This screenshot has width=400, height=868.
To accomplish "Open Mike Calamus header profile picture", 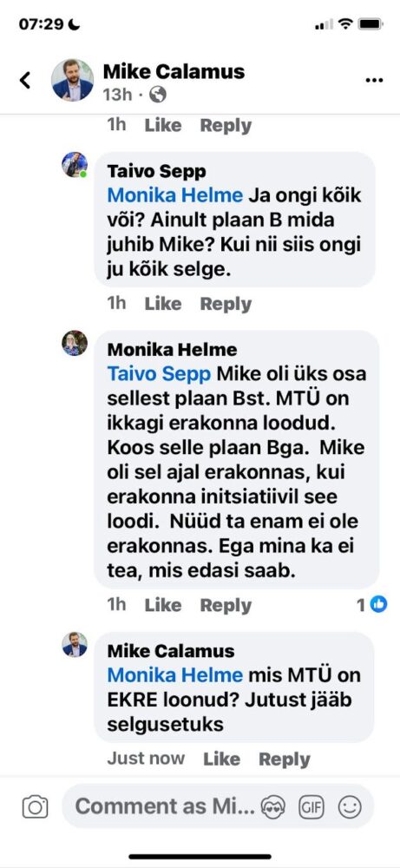I will pos(73,80).
